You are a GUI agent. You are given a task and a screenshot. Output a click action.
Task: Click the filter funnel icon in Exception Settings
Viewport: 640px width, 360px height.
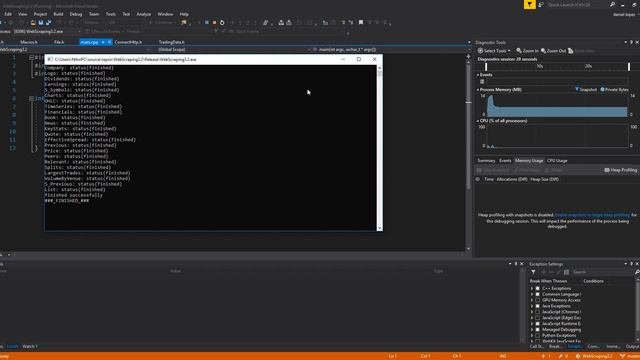[x=533, y=272]
